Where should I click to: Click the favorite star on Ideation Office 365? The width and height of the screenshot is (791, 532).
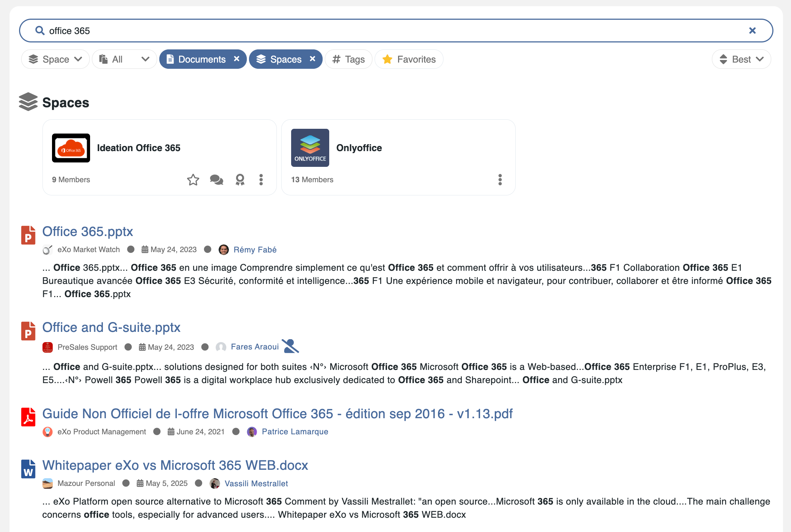click(193, 180)
